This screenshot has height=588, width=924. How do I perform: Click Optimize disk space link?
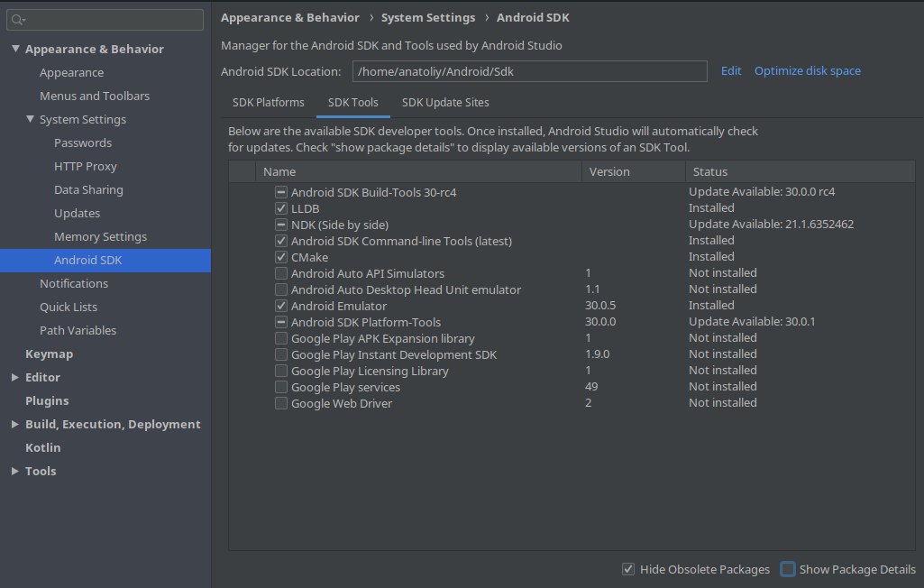pos(808,70)
